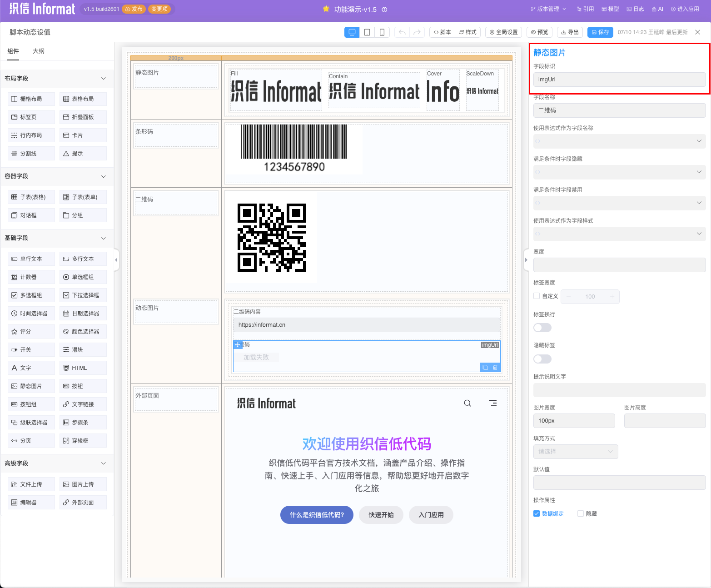
Task: Click the undo arrow icon
Action: pos(402,32)
